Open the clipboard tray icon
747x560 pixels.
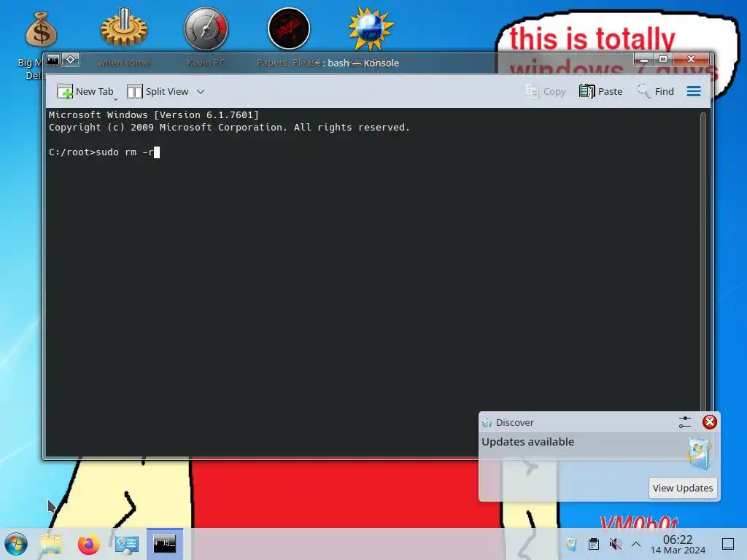pyautogui.click(x=594, y=544)
